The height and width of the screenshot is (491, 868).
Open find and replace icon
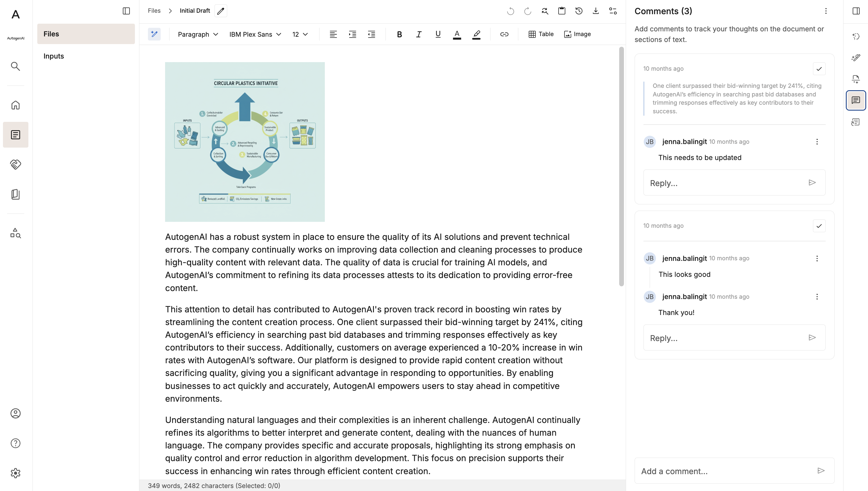pyautogui.click(x=545, y=11)
